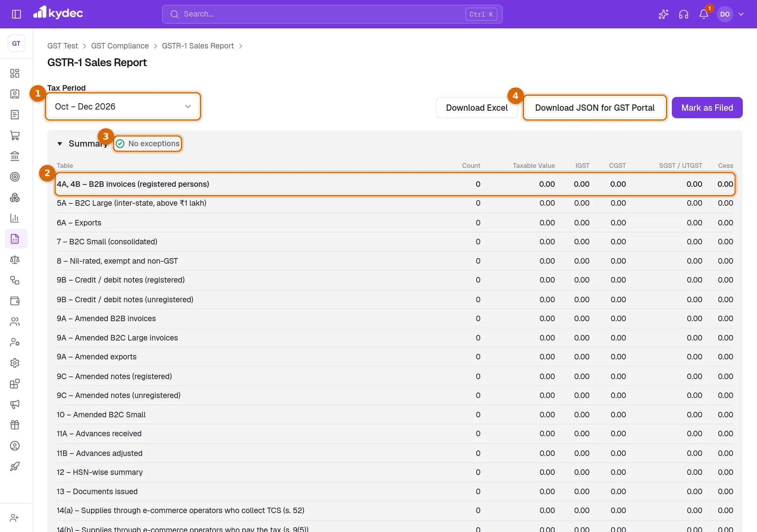The width and height of the screenshot is (757, 532).
Task: Open the people team icon in sidebar
Action: [x=15, y=322]
